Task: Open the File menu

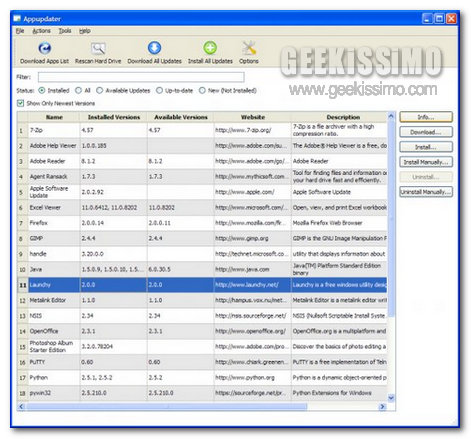Action: point(20,31)
